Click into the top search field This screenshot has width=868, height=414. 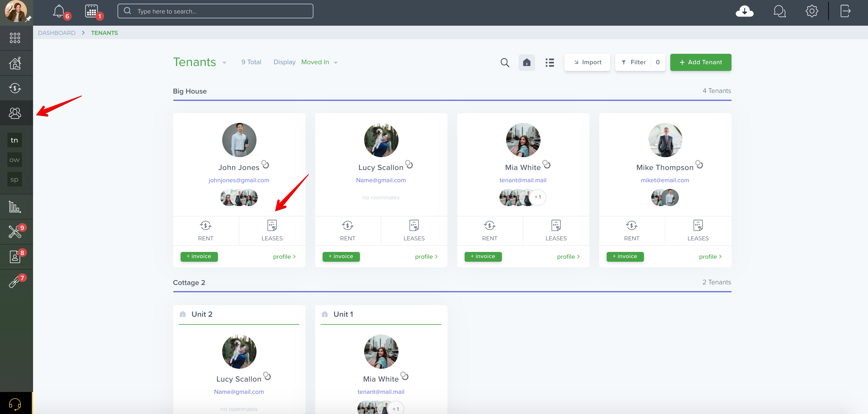(215, 11)
